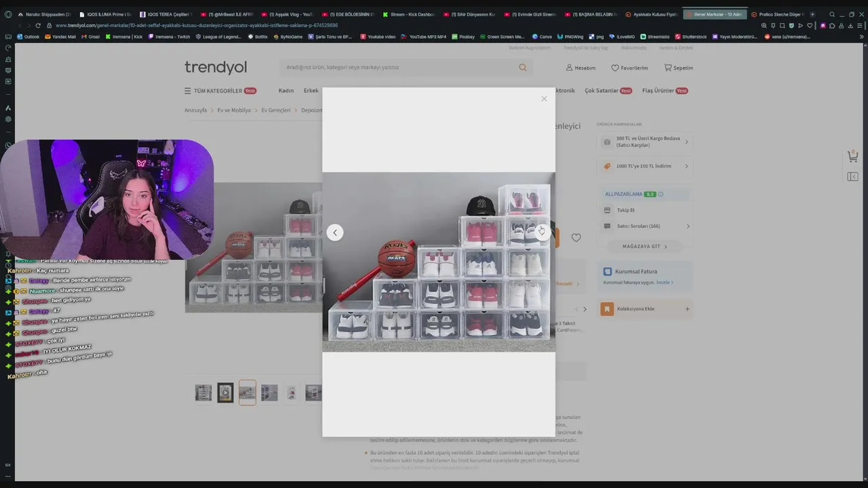Switch to Naruto Shippuuden browser tab

(43, 14)
